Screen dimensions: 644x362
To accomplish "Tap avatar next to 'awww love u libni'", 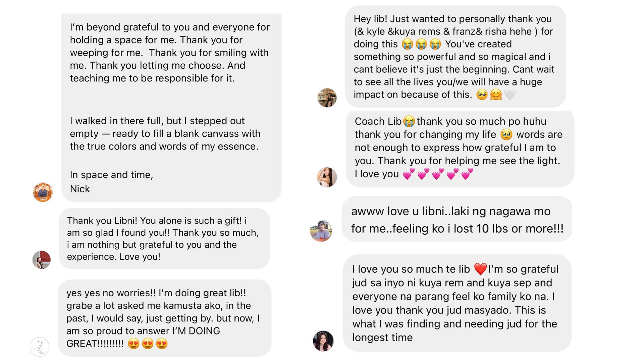I will tap(321, 231).
